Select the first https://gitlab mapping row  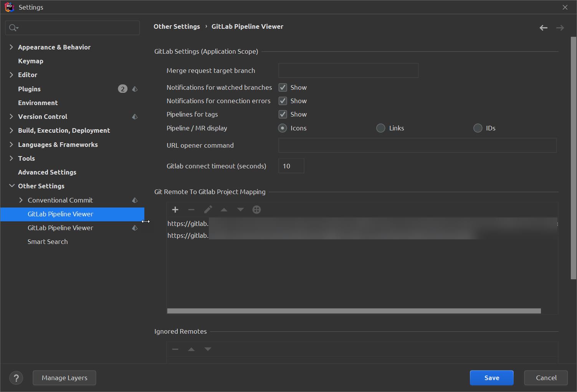click(362, 224)
